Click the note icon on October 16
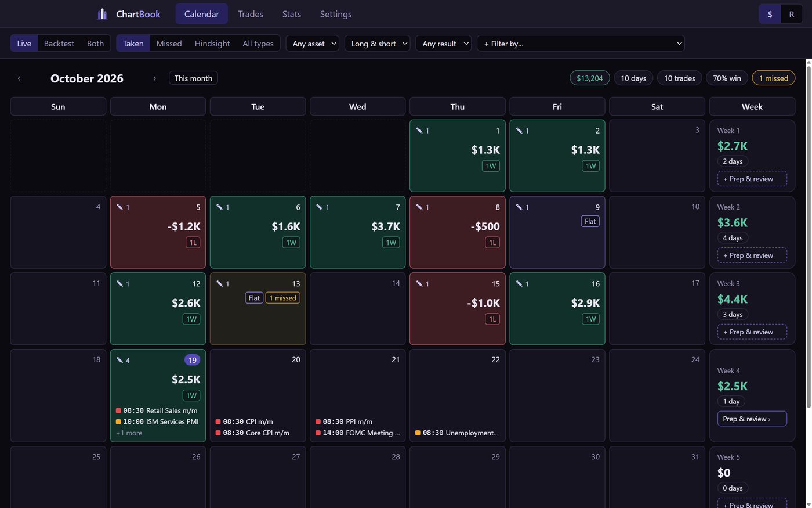This screenshot has width=812, height=508. click(519, 284)
